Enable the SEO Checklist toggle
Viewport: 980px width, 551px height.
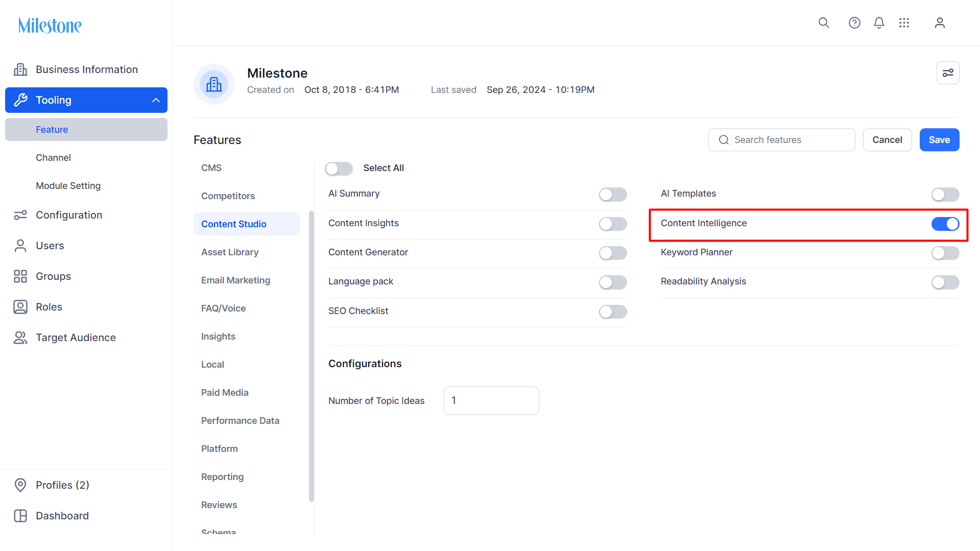[613, 312]
